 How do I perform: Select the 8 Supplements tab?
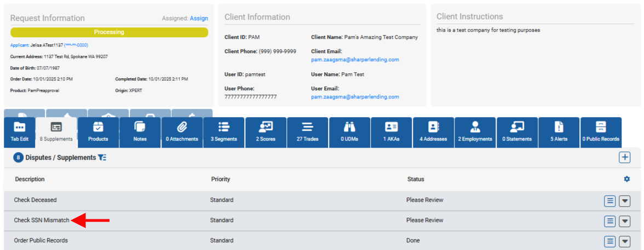point(56,132)
